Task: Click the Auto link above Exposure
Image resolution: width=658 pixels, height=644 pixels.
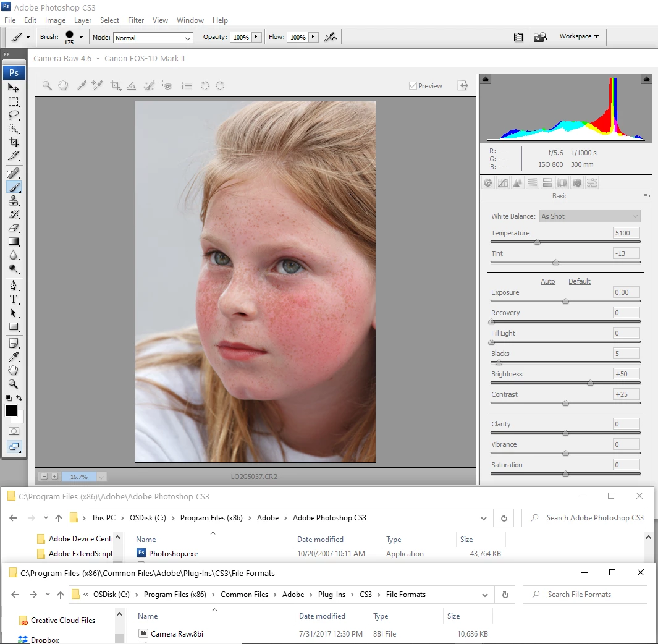Action: pos(548,281)
